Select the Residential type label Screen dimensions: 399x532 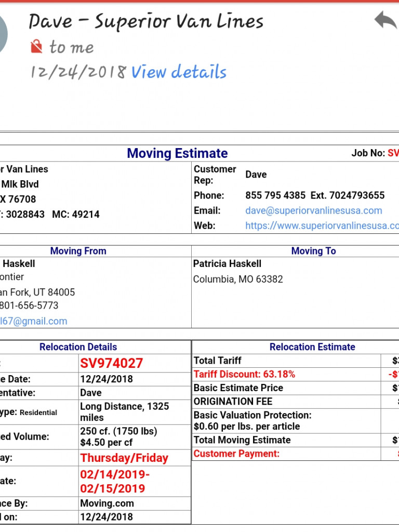(38, 413)
